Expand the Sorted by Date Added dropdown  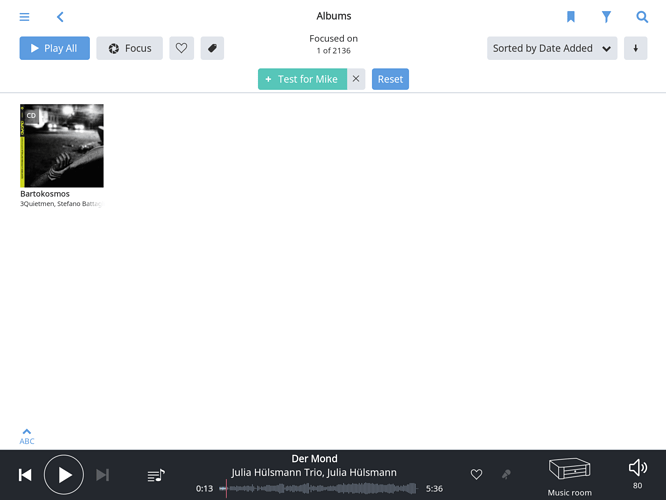[x=552, y=48]
